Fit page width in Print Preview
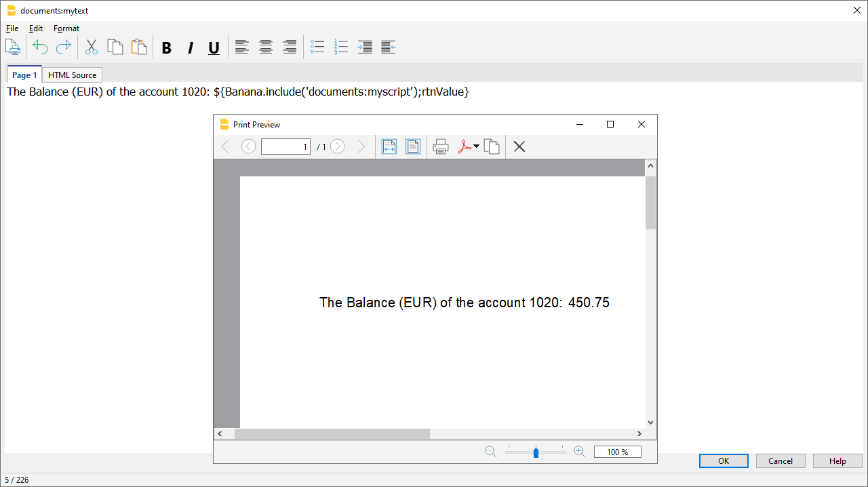The image size is (868, 487). pos(389,147)
